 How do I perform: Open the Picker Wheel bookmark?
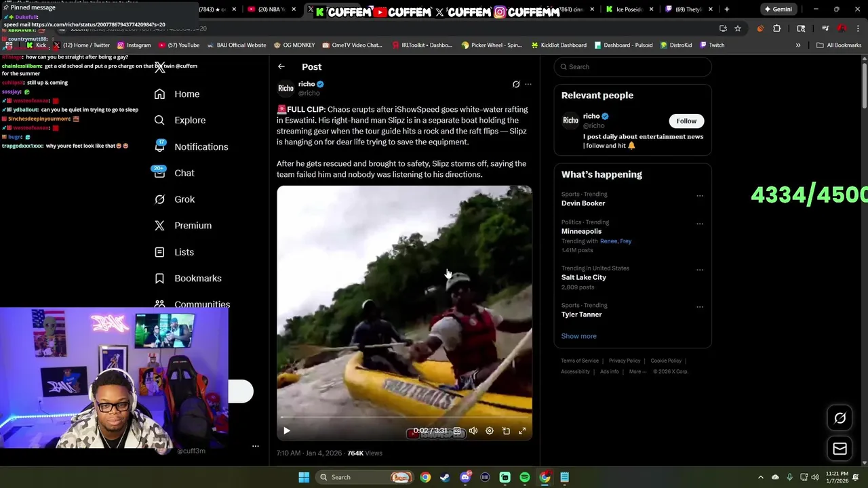[492, 45]
